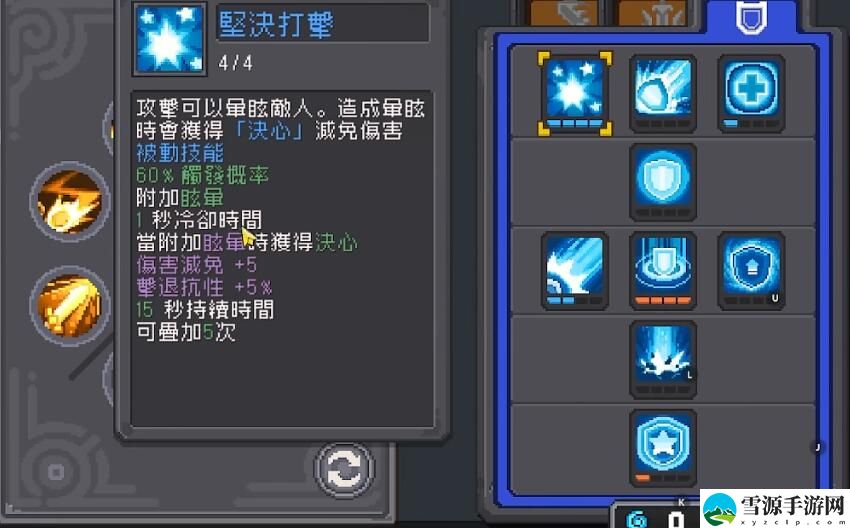The image size is (850, 528).
Task: Select the orange fireball skill slot
Action: click(x=69, y=202)
